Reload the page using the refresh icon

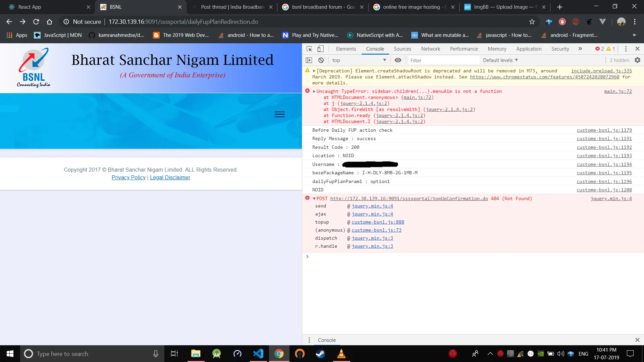[36, 22]
